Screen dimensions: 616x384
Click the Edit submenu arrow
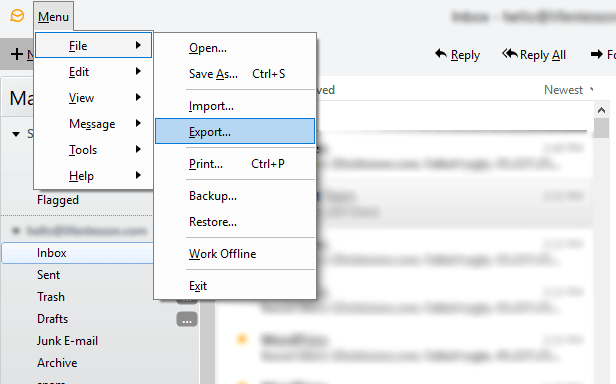138,71
